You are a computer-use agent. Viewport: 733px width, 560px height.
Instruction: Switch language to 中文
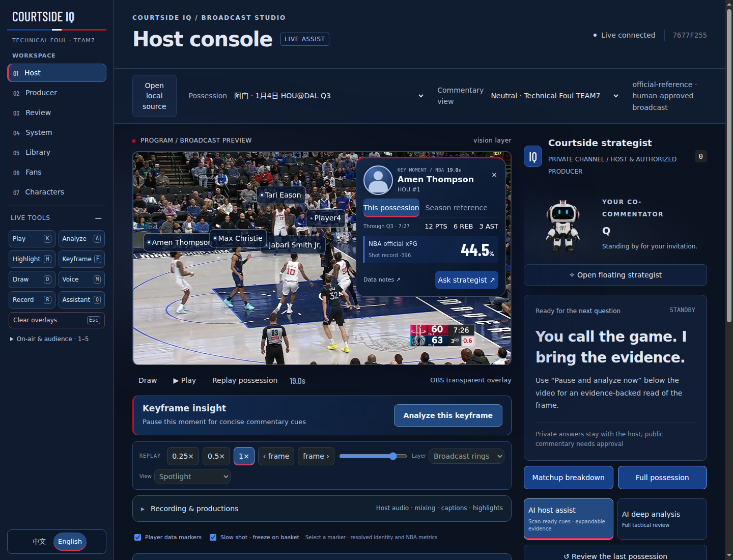[39, 542]
